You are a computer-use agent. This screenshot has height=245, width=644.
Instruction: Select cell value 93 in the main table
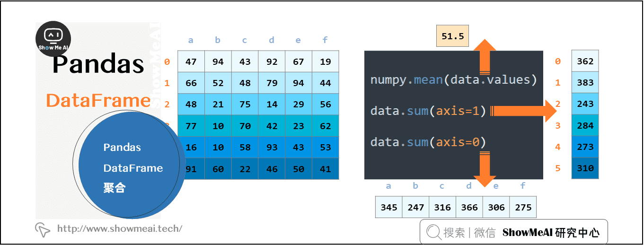(272, 147)
